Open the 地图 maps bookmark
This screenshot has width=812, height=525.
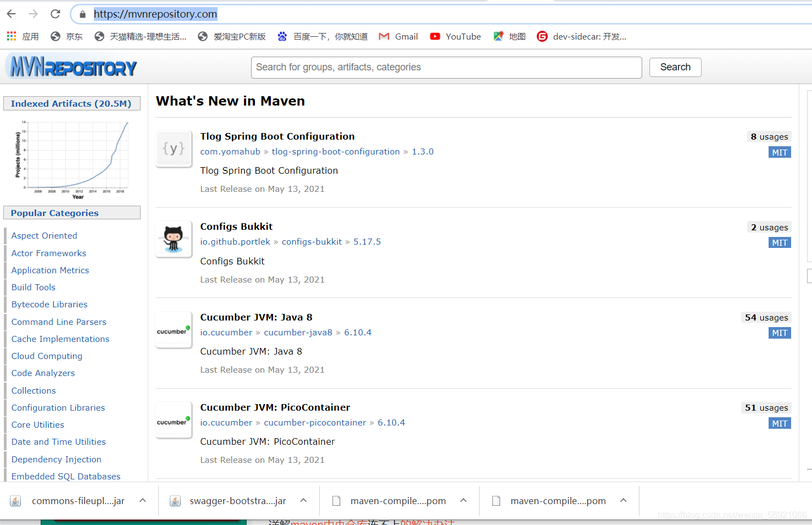pos(510,36)
